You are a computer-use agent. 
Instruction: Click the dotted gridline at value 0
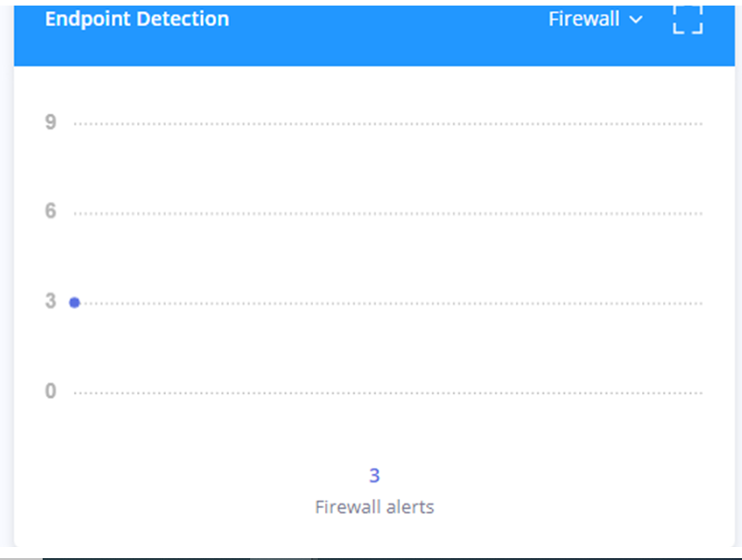tap(388, 393)
